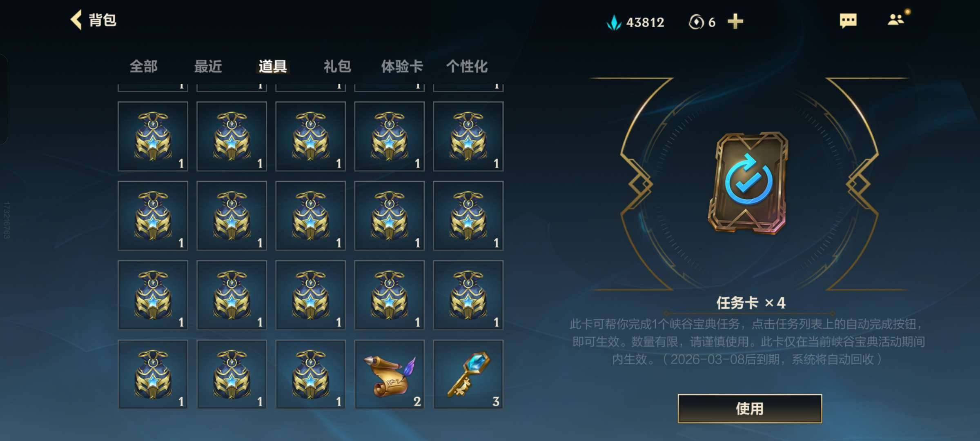Select the blue gem key item
Viewport: 980px width, 441px height.
point(468,374)
